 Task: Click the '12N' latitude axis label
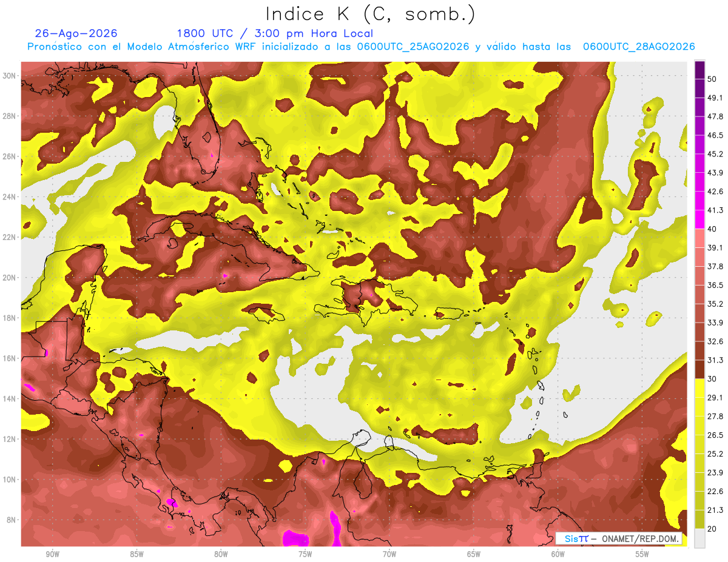click(9, 439)
